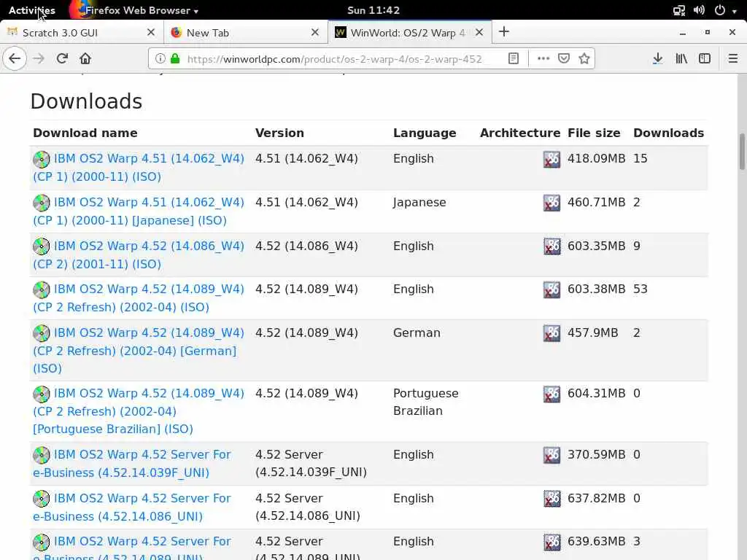Image resolution: width=747 pixels, height=560 pixels.
Task: Click disc icon of 14.086_W4 CP 2 download
Action: (42, 246)
